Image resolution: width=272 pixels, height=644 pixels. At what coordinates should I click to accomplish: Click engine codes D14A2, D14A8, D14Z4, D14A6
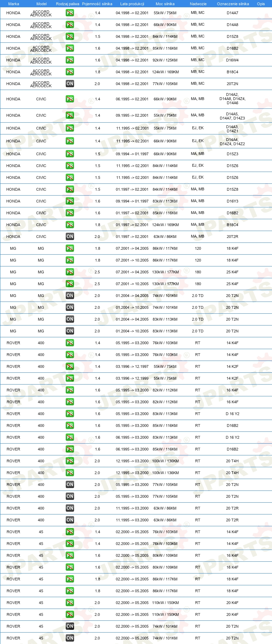(232, 99)
